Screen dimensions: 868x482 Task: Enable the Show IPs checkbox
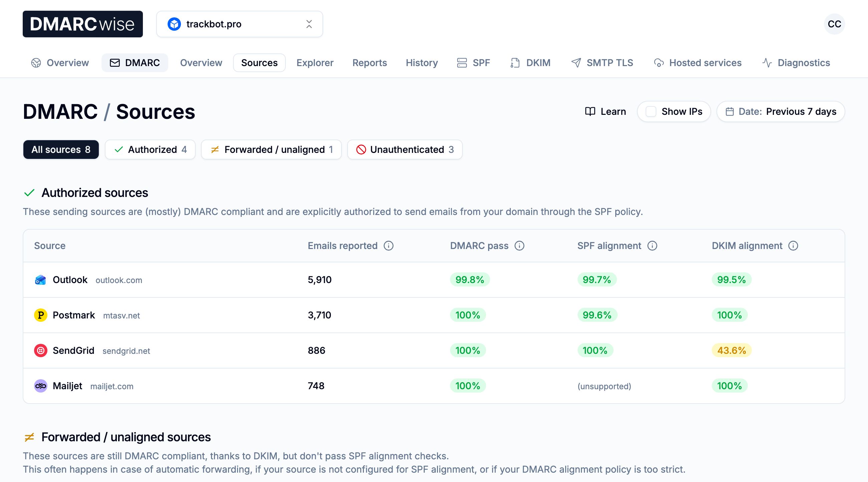coord(651,111)
